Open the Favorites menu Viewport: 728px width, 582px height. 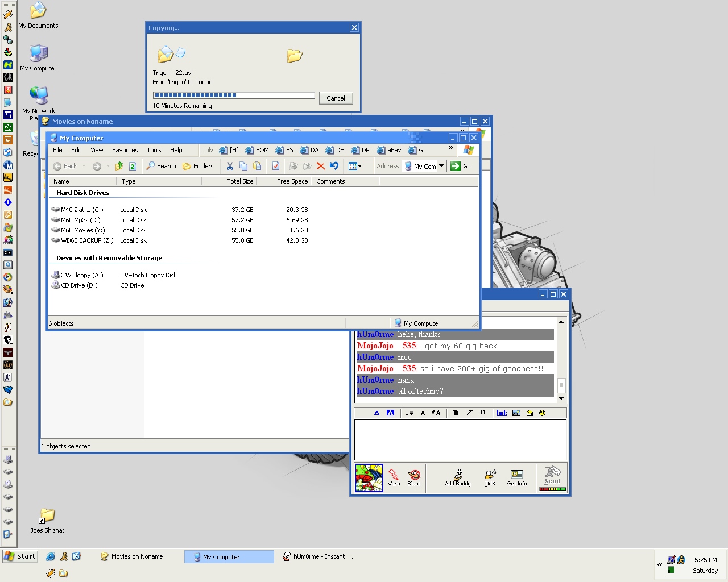pyautogui.click(x=125, y=150)
